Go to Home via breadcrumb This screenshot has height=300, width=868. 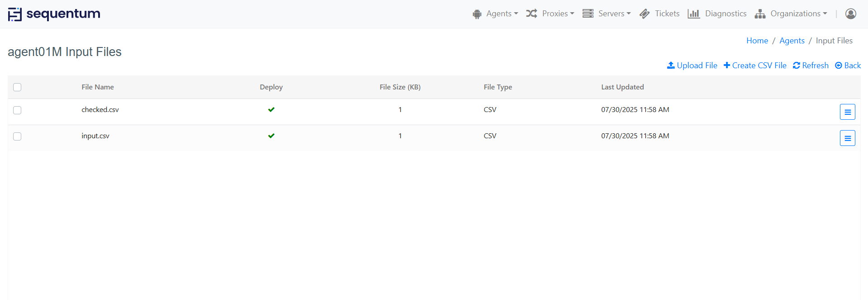coord(757,41)
